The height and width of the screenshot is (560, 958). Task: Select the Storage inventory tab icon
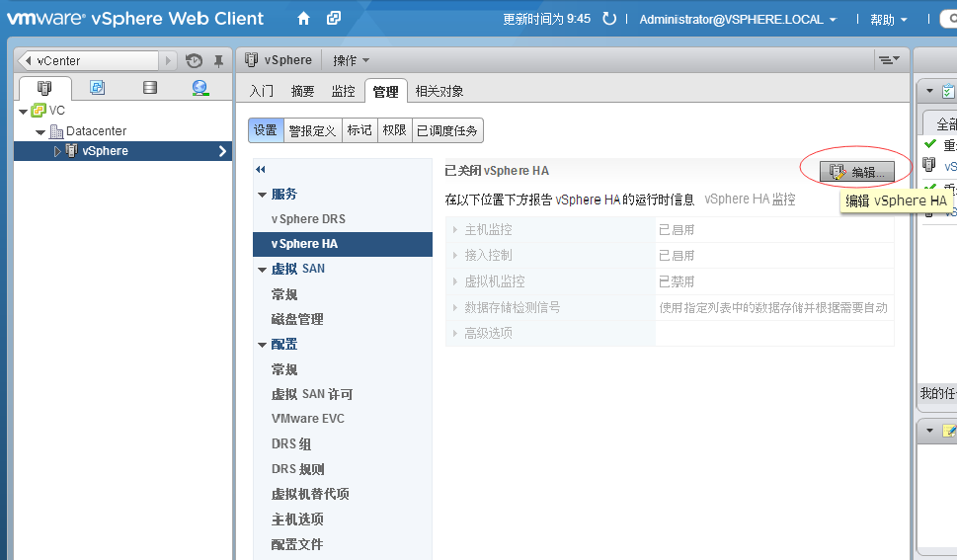point(150,87)
